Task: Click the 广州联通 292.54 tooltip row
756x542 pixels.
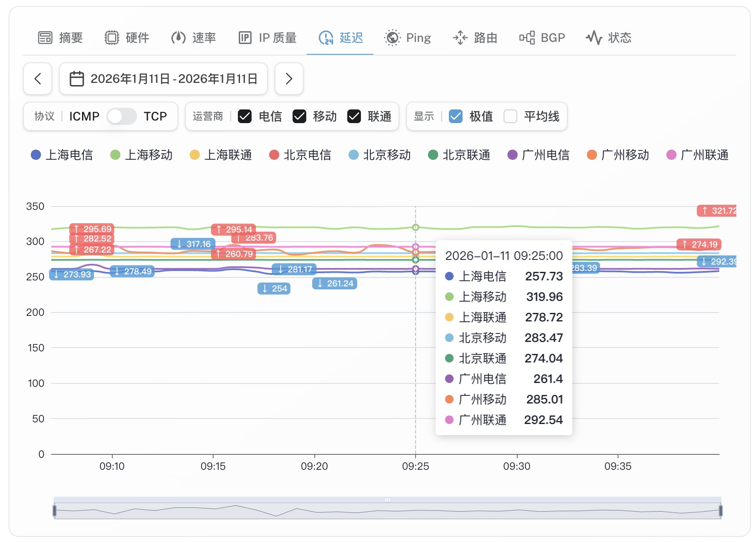Action: (504, 420)
